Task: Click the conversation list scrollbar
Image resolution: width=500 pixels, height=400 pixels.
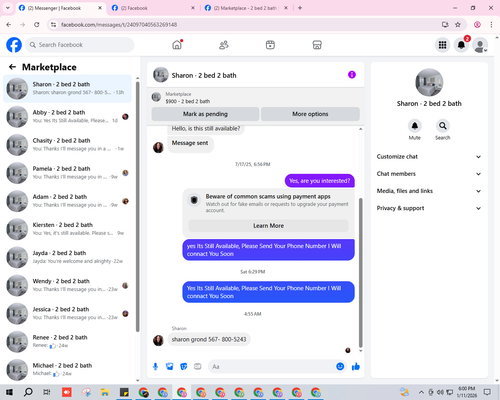Action: (x=138, y=207)
